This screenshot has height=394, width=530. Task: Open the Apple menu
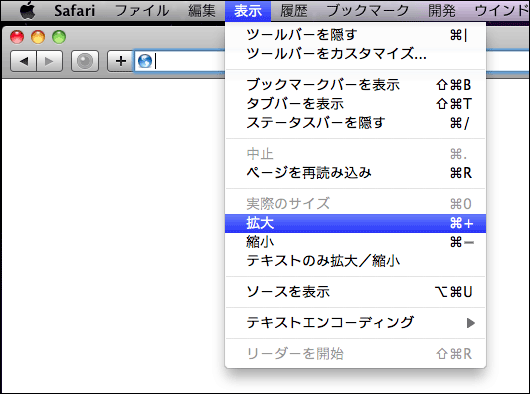pos(27,10)
